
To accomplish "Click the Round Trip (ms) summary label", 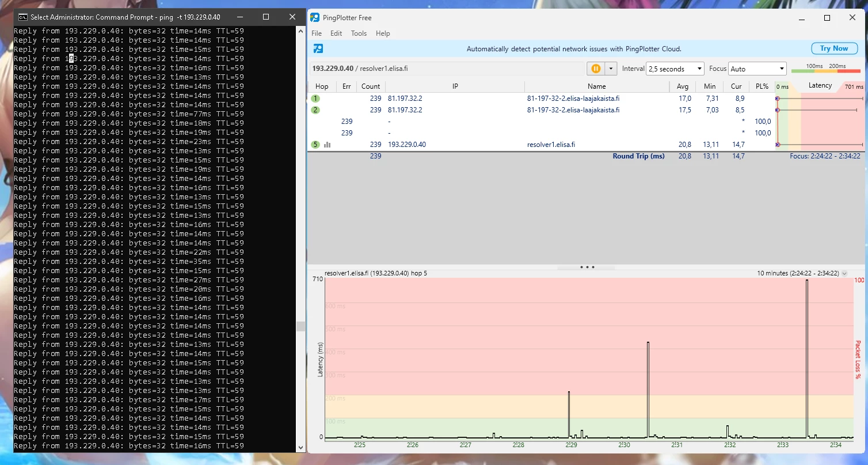I will [x=638, y=156].
